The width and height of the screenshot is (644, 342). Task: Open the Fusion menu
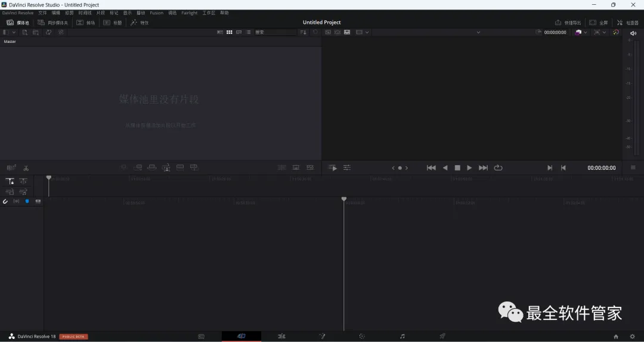point(156,13)
